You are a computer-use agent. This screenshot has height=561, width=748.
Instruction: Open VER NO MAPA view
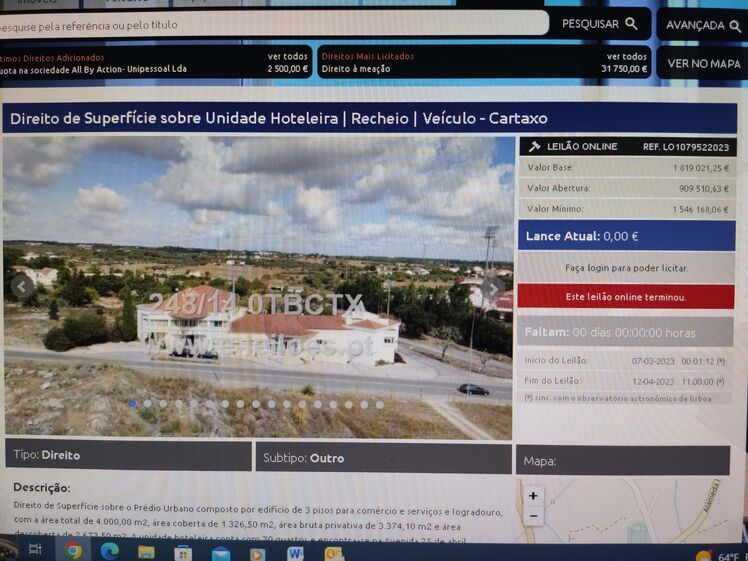tap(703, 63)
